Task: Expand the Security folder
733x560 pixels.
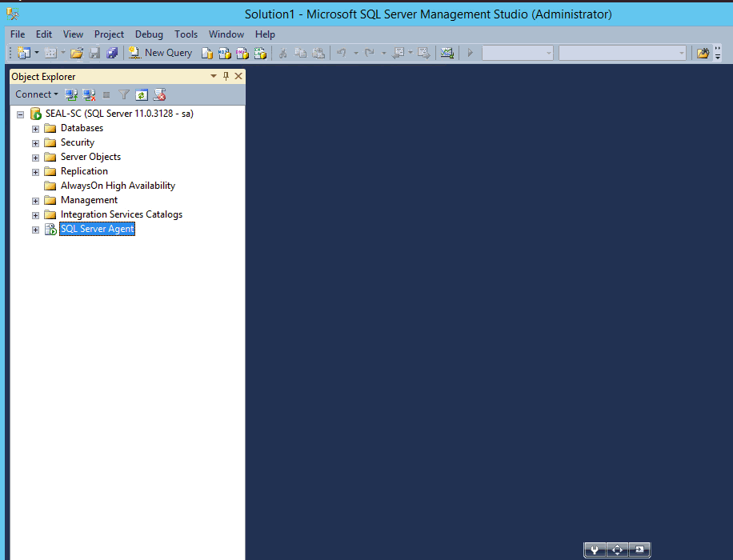Action: tap(35, 143)
